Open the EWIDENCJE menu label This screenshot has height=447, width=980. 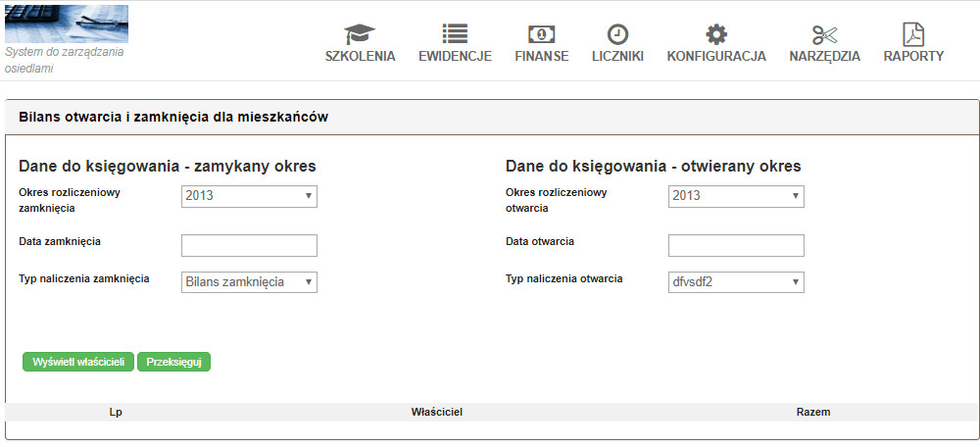click(455, 56)
